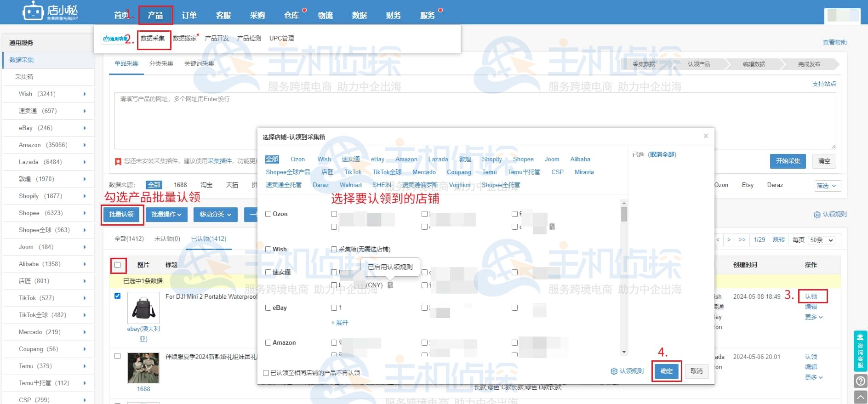Tick the 速卖通 platform checkbox
This screenshot has height=404, width=868.
pos(268,272)
